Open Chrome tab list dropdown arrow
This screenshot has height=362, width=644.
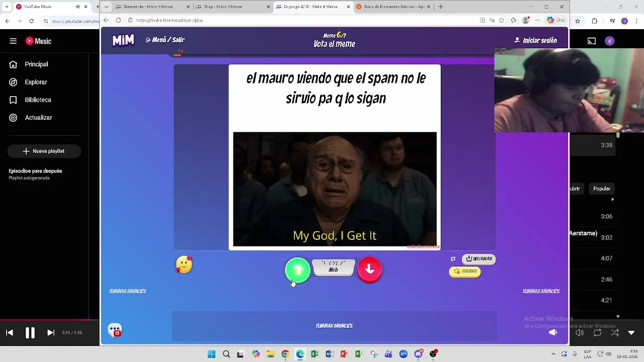tap(7, 7)
